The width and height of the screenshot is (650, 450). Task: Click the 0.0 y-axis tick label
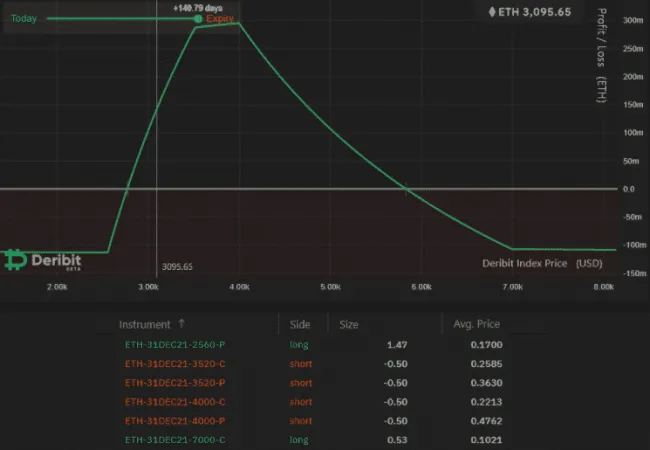pyautogui.click(x=628, y=189)
